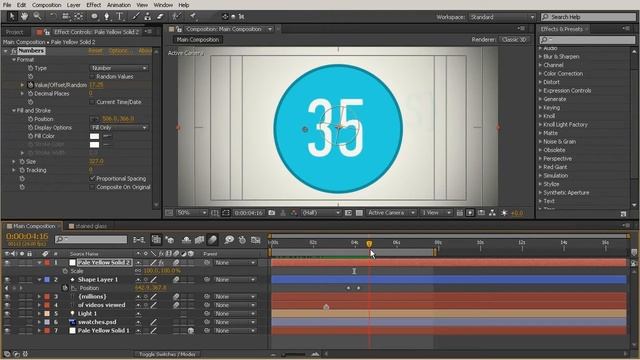Enable the timeline Motion Blur switch
Image resolution: width=640 pixels, height=360 pixels.
[212, 240]
